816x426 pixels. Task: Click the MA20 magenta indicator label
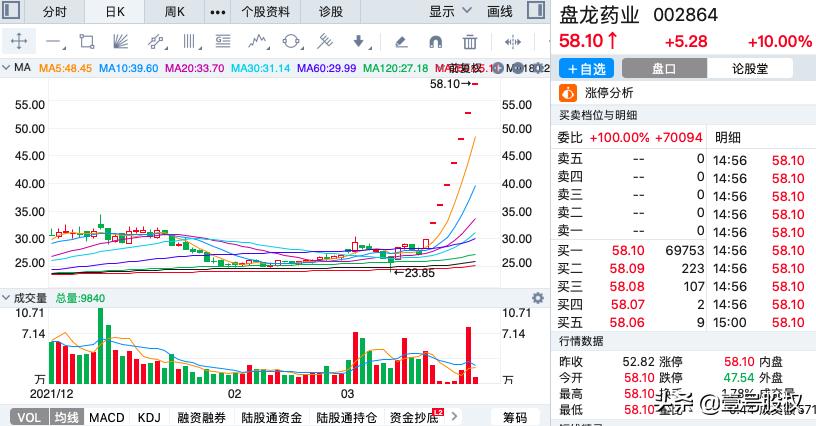[195, 68]
